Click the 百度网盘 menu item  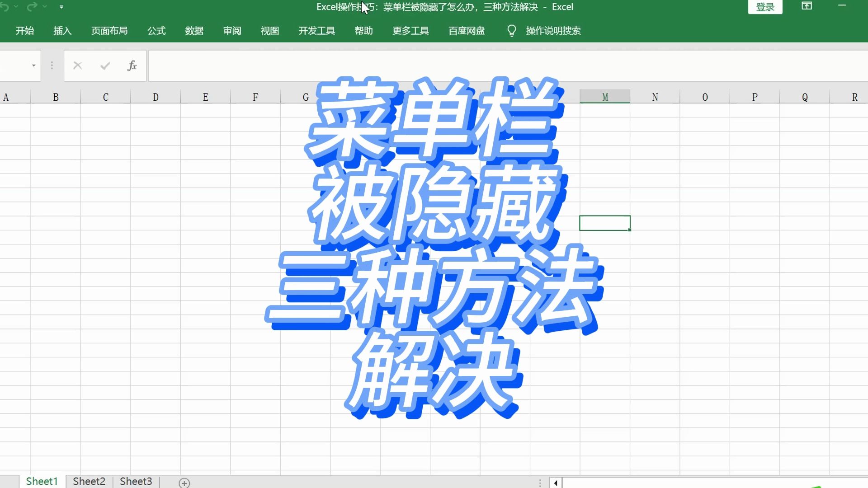(467, 31)
